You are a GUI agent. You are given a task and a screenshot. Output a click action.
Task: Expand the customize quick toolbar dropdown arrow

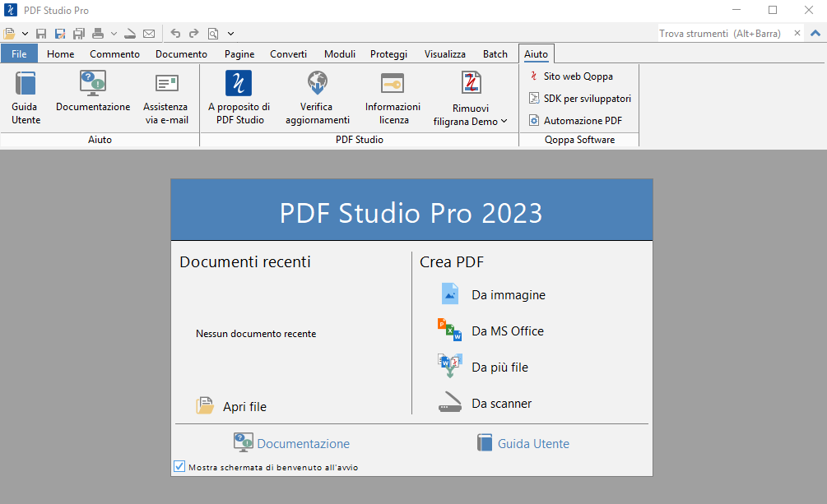230,34
